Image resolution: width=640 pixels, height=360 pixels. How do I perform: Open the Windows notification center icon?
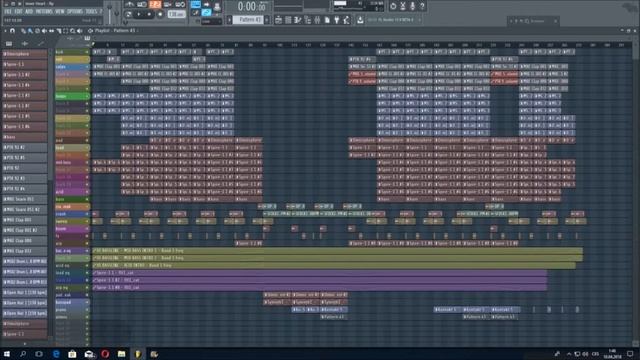click(x=630, y=354)
